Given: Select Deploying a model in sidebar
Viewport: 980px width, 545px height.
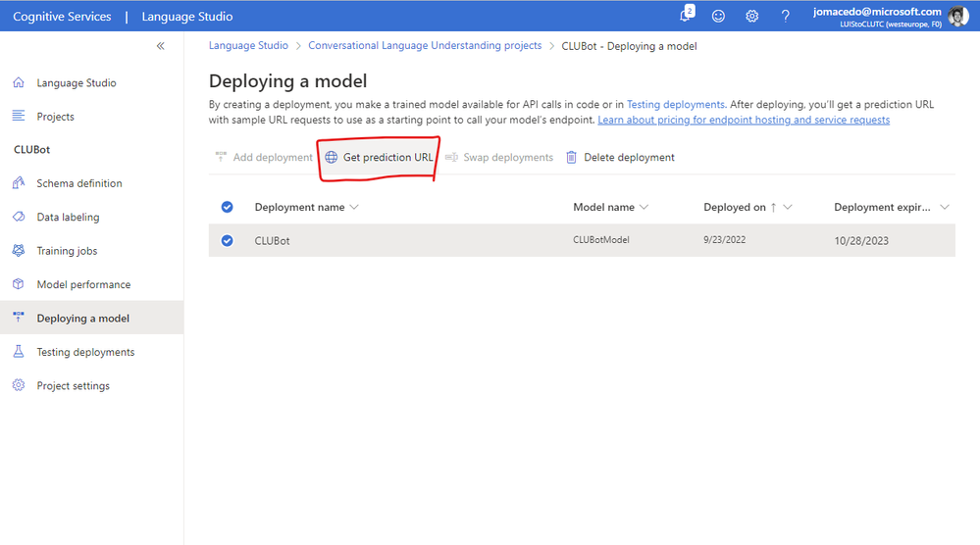Looking at the screenshot, I should (83, 318).
